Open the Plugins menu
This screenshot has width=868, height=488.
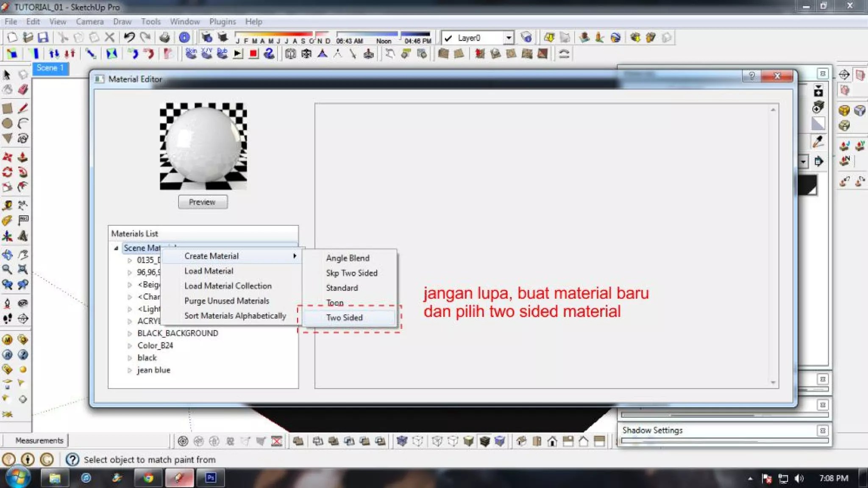[222, 22]
